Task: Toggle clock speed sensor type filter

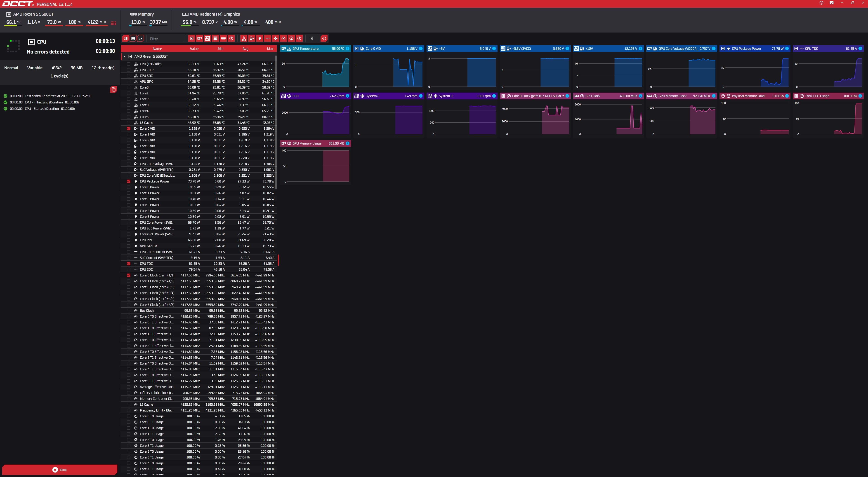Action: [x=283, y=38]
